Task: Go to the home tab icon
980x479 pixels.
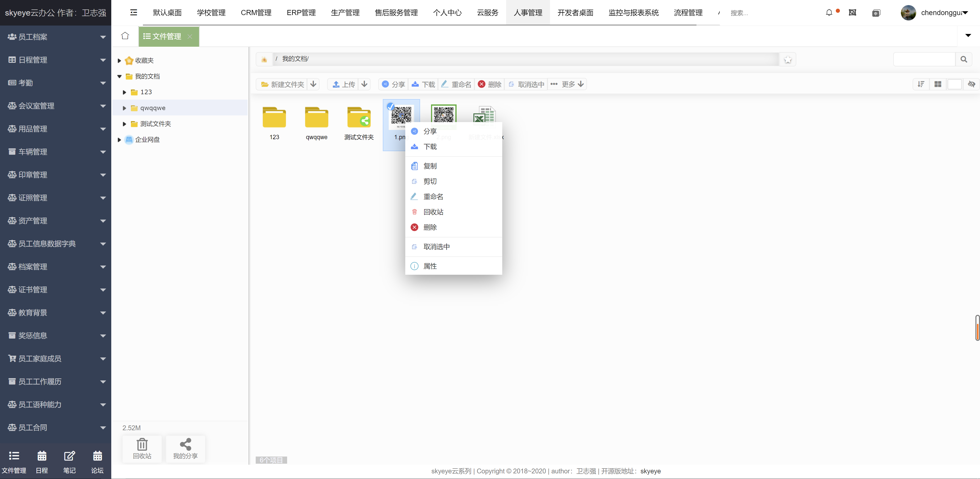Action: [x=125, y=36]
